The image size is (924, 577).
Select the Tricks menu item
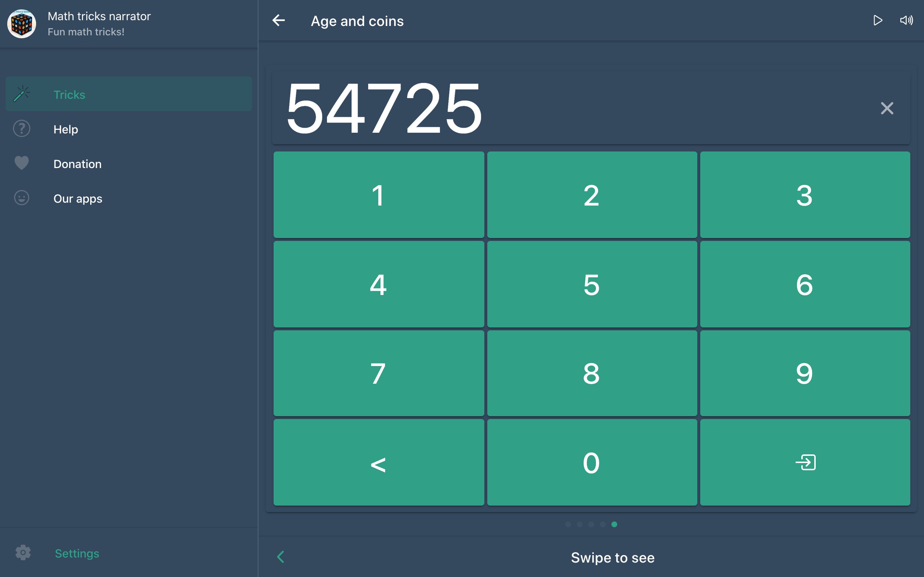point(69,94)
